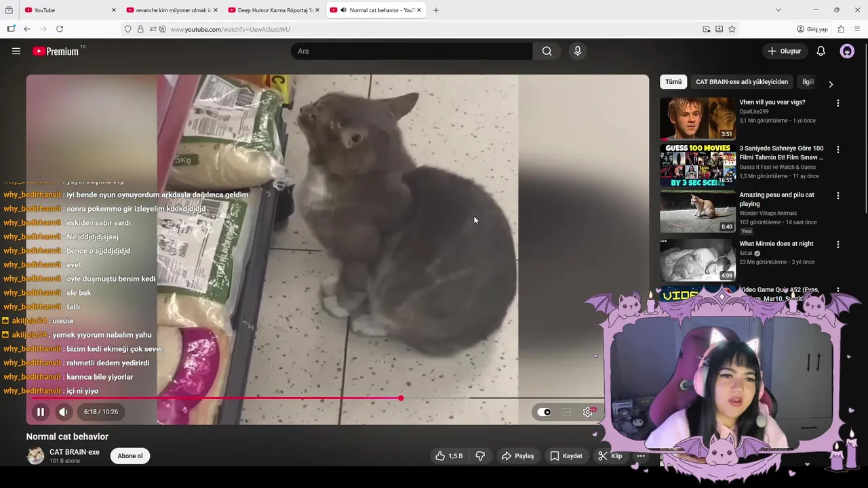Select the Tümü filter chip

pos(673,82)
